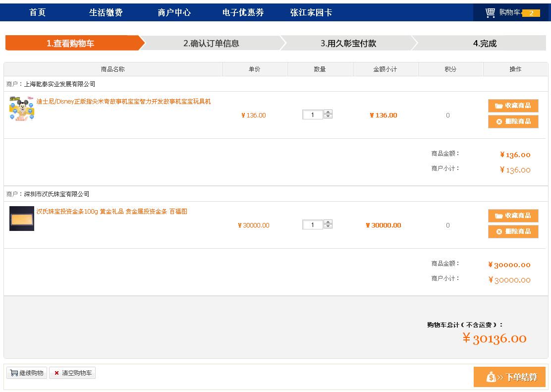Click 删除商品 for the gold bar

513,232
